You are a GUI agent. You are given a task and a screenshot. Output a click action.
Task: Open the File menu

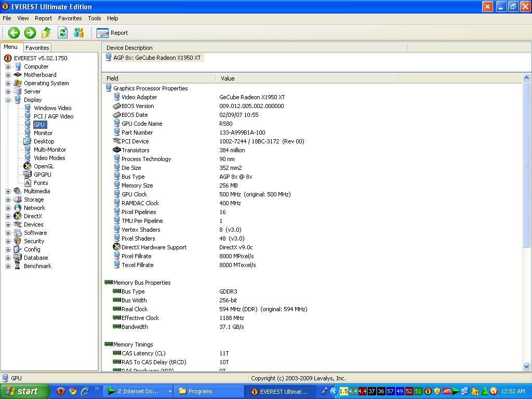coord(7,18)
